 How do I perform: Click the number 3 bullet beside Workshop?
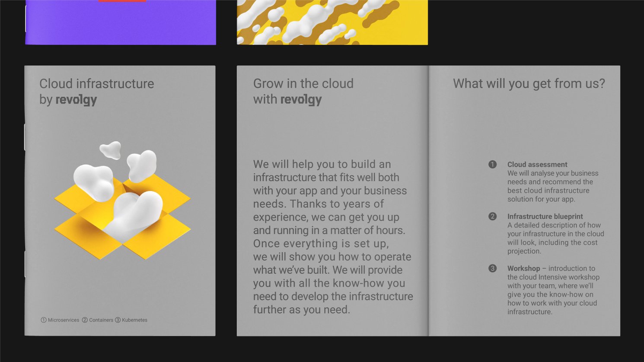492,268
